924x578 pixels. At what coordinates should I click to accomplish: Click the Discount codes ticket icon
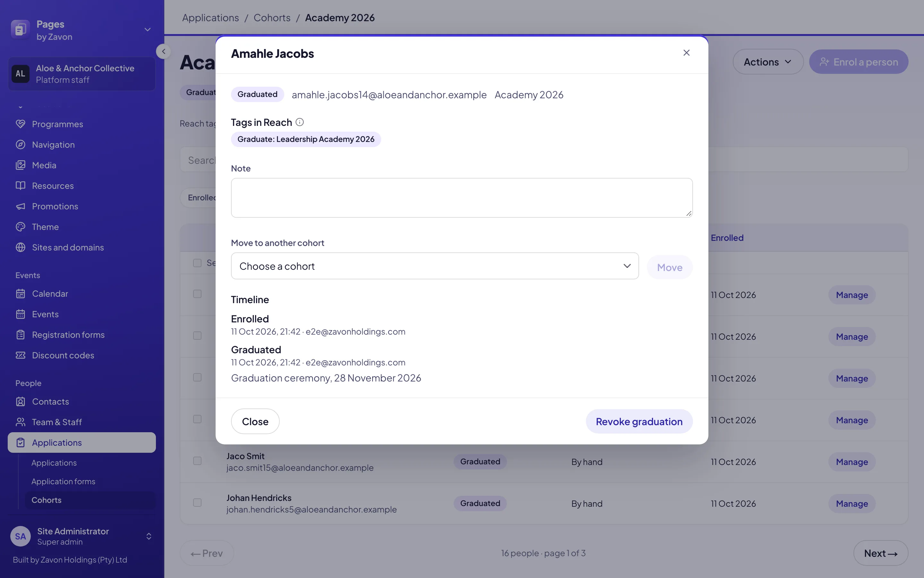click(20, 355)
